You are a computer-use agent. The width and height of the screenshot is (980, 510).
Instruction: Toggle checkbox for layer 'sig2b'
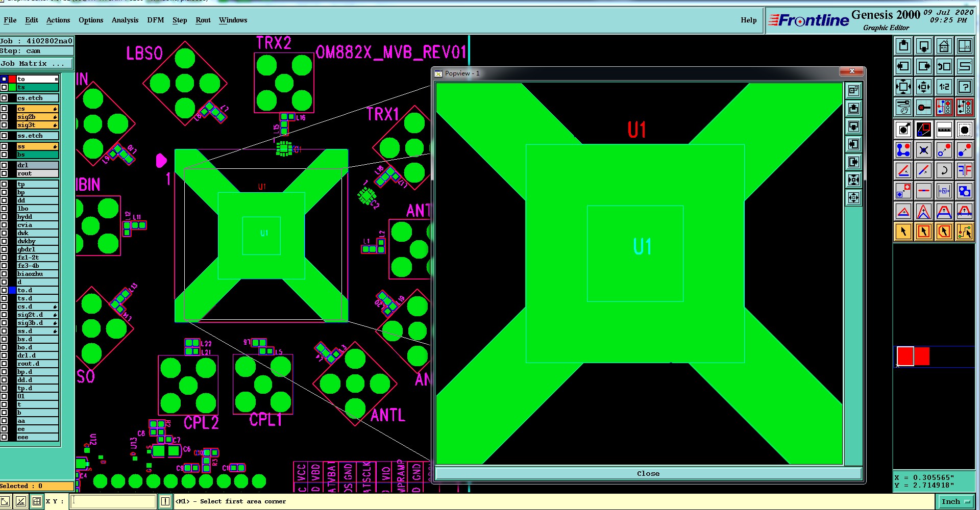(4, 117)
